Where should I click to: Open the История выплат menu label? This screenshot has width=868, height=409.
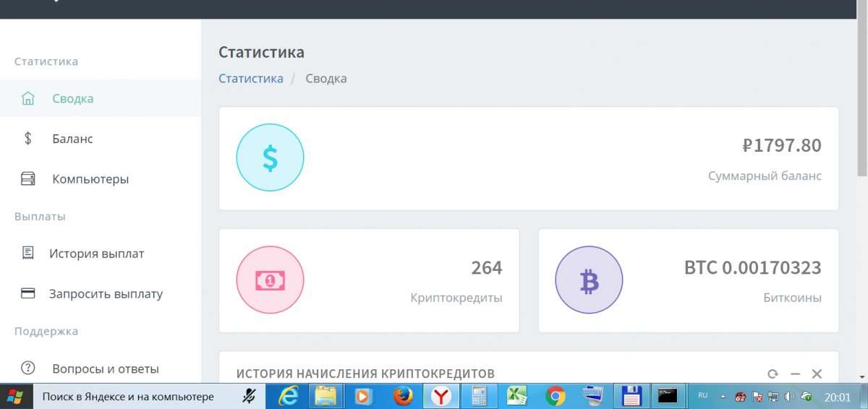[x=97, y=253]
